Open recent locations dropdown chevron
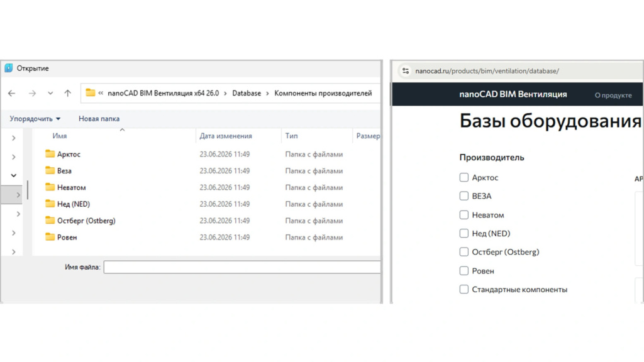 coord(50,94)
